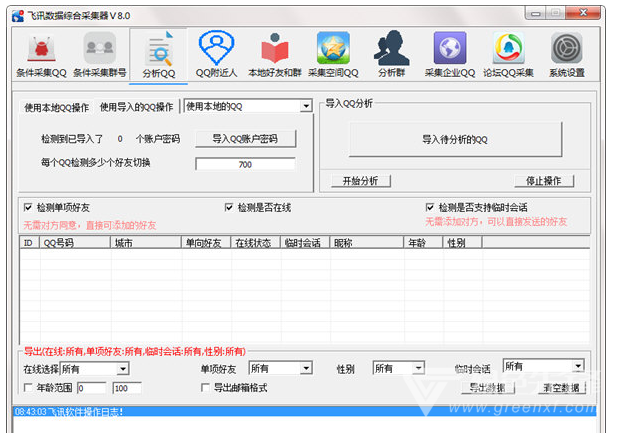
Task: Open the 论坛QQ采集 icon
Action: pos(508,56)
